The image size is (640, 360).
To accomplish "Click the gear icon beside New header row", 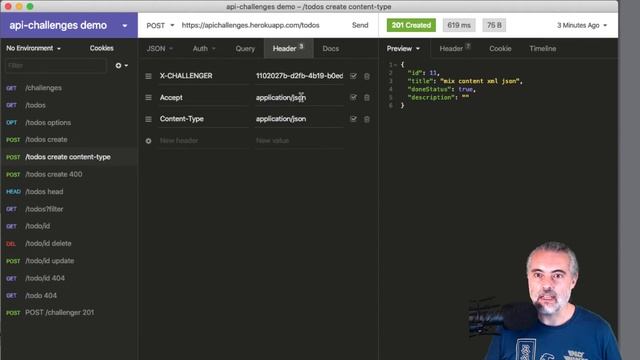I will [x=149, y=141].
